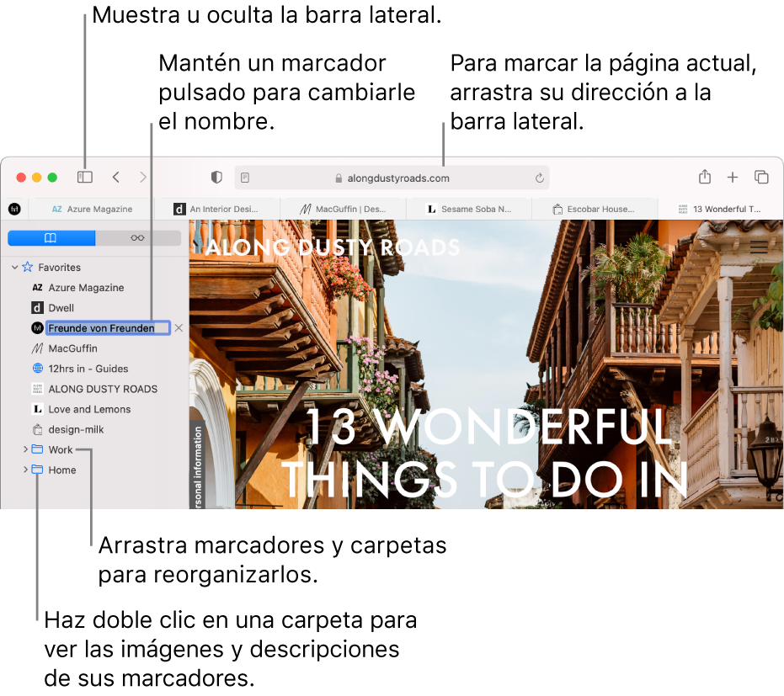Open the ALONG DUSTY ROADS bookmark
The width and height of the screenshot is (784, 696).
click(103, 389)
